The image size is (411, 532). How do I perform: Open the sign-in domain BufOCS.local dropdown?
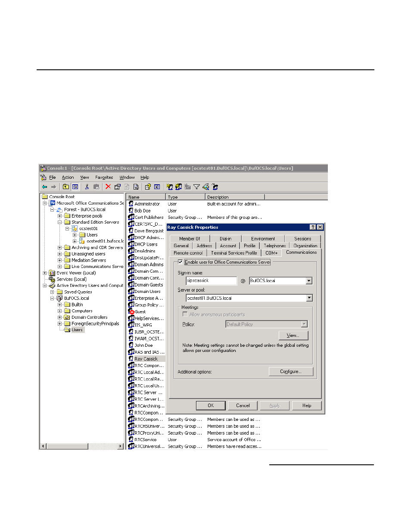point(309,281)
